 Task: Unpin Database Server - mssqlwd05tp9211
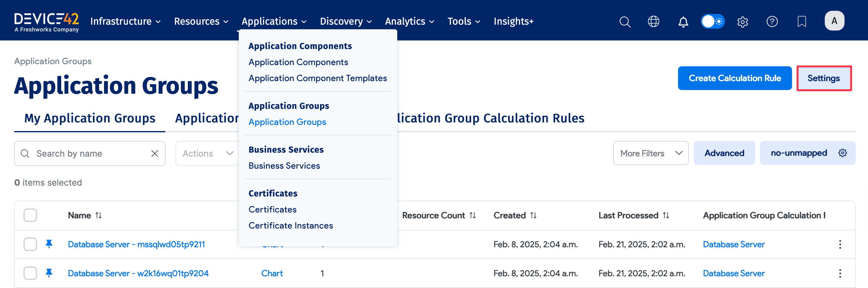[x=49, y=244]
